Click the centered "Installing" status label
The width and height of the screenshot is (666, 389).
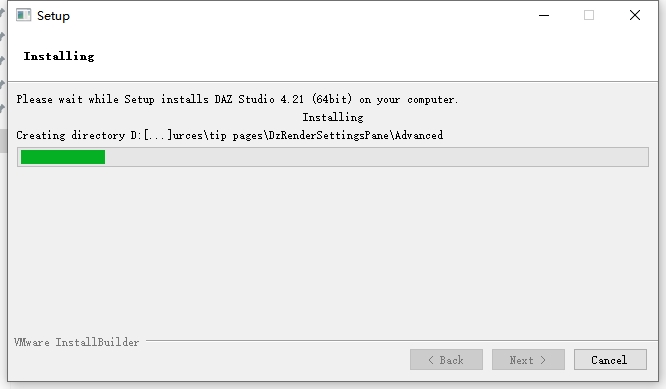[333, 117]
